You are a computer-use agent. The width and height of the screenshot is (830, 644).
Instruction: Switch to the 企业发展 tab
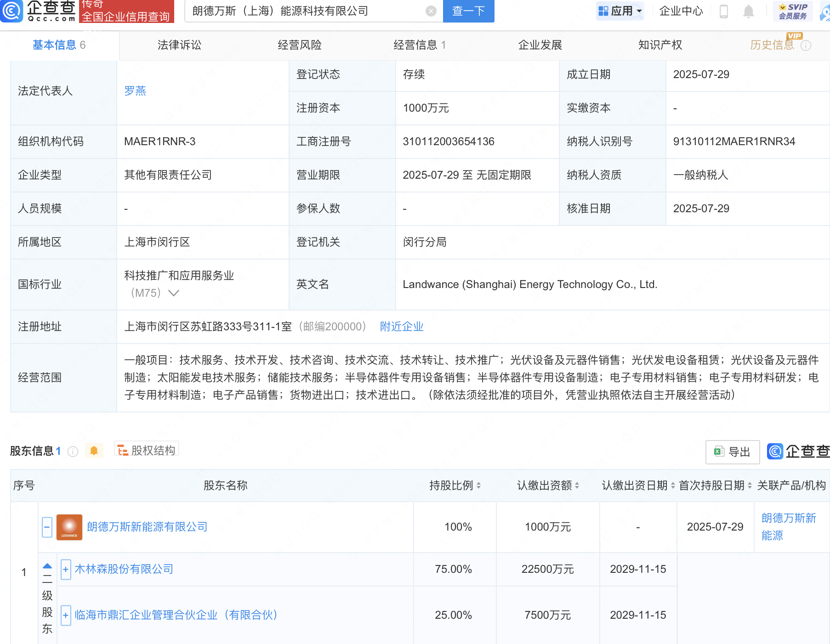[540, 45]
